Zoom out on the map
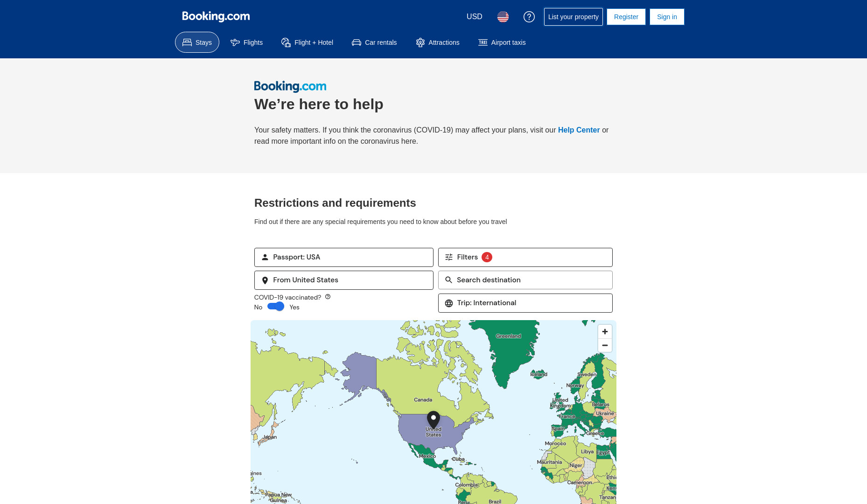The image size is (867, 504). [x=605, y=345]
